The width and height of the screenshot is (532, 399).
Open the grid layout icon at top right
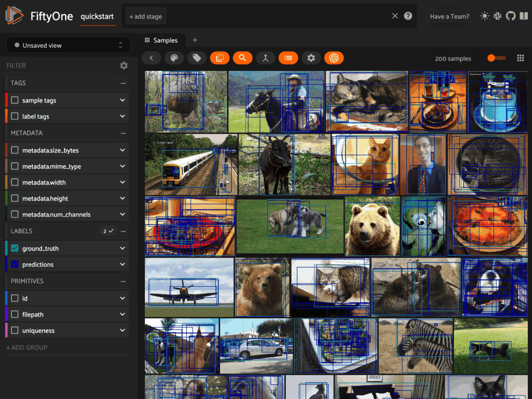(x=520, y=58)
